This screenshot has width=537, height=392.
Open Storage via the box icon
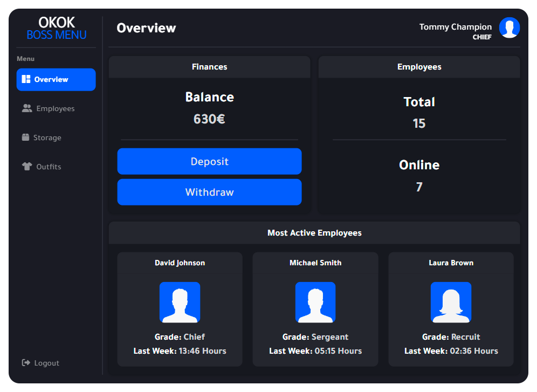(x=26, y=137)
